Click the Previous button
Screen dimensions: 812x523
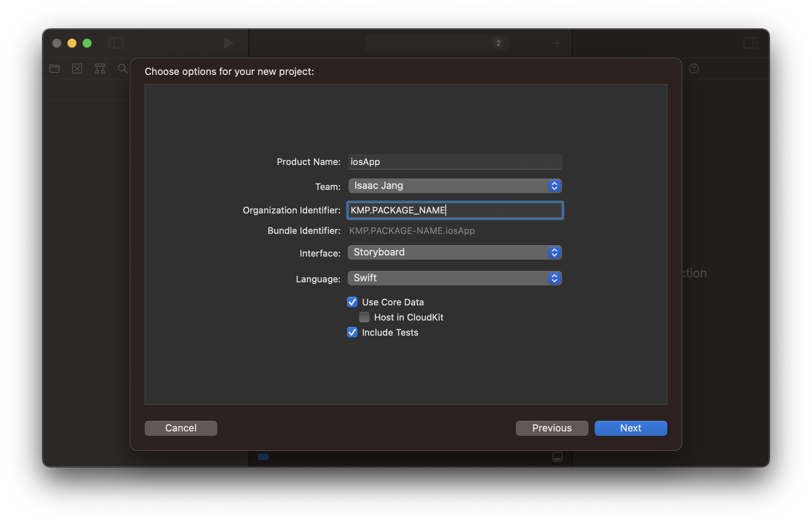click(552, 428)
